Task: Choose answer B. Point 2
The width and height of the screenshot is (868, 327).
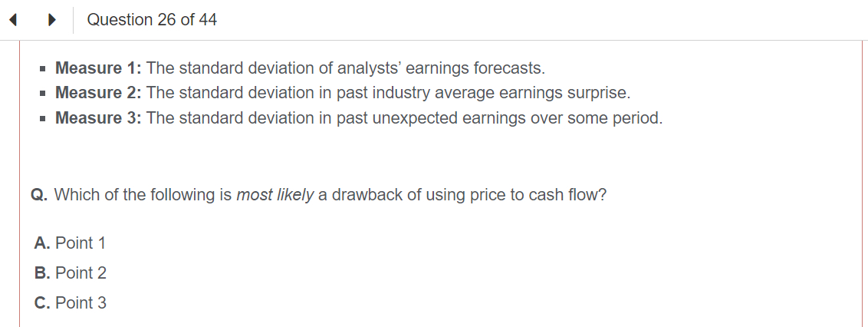Action: click(x=70, y=273)
